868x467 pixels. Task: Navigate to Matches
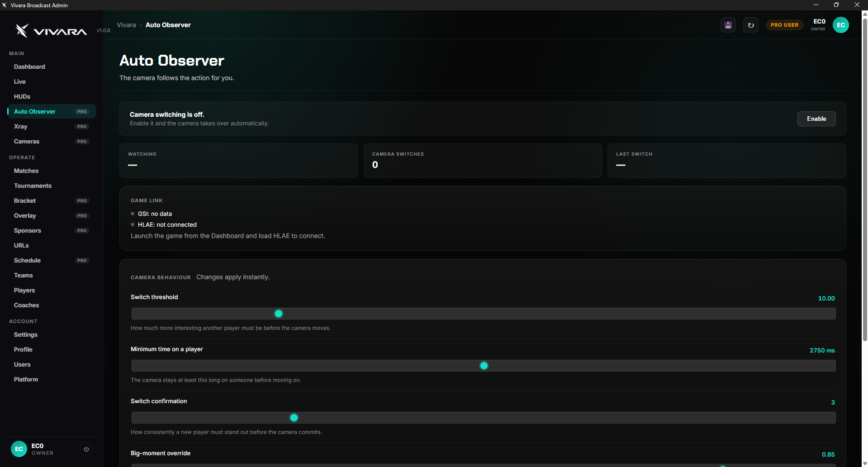52,171
